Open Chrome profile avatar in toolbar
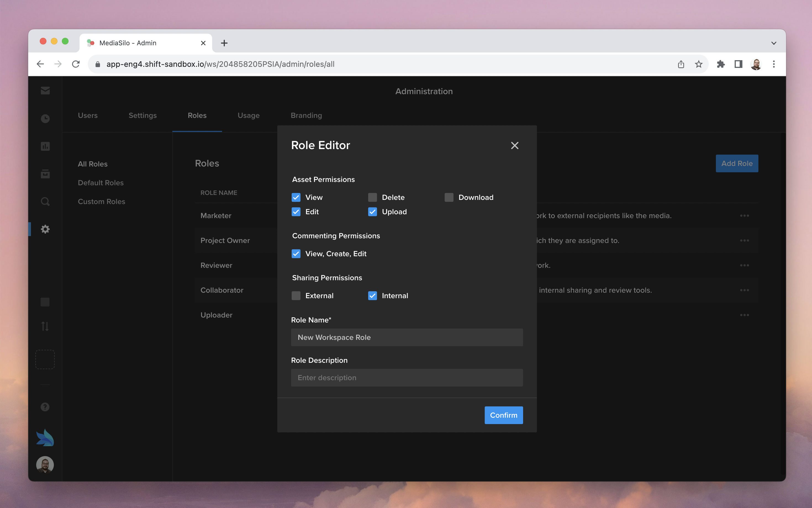The image size is (812, 508). click(x=756, y=64)
